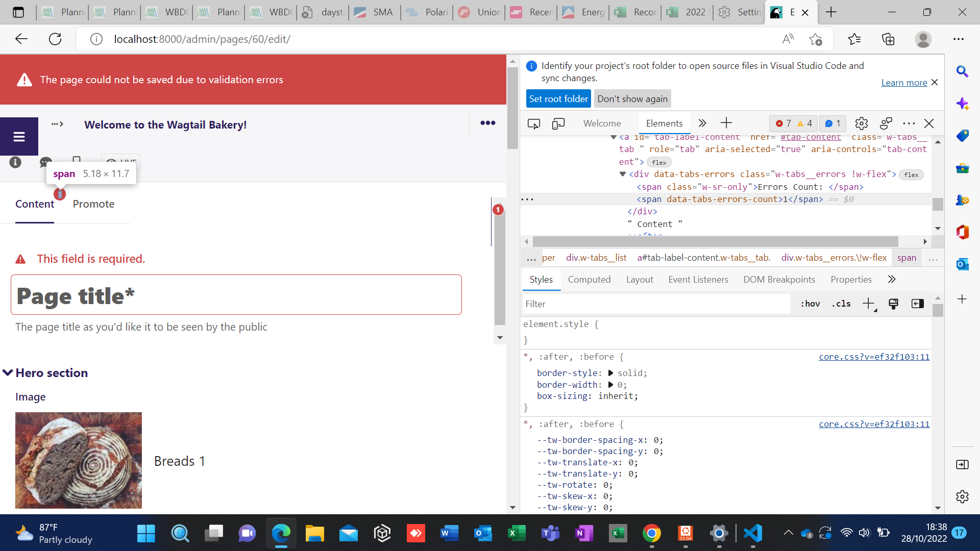Open the Wagtail sidebar hamburger menu
This screenshot has height=551, width=980.
pos(19,136)
